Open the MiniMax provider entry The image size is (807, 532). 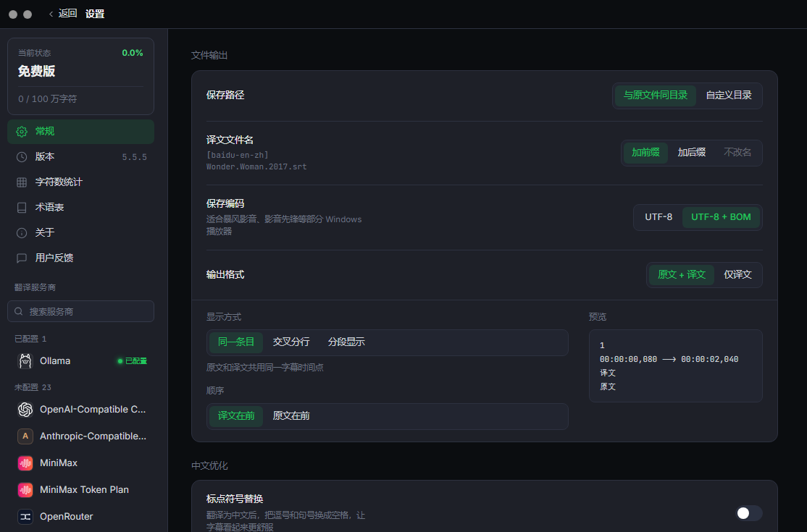(x=81, y=463)
